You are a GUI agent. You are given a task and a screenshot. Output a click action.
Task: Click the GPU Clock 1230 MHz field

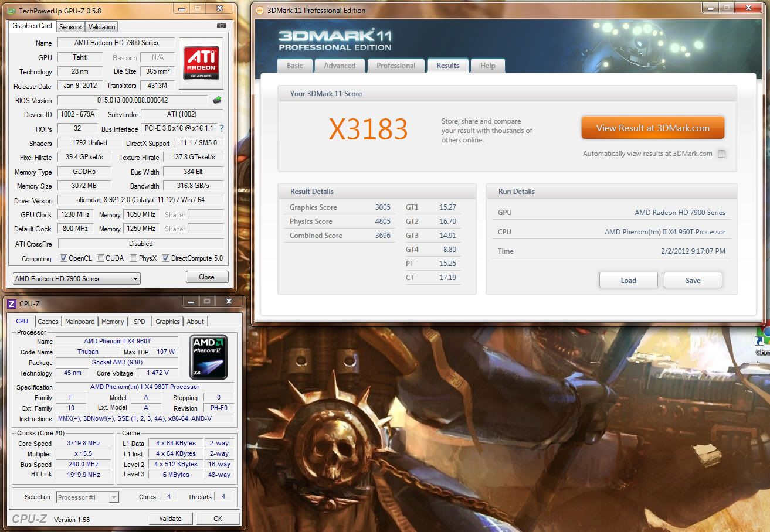pos(75,214)
